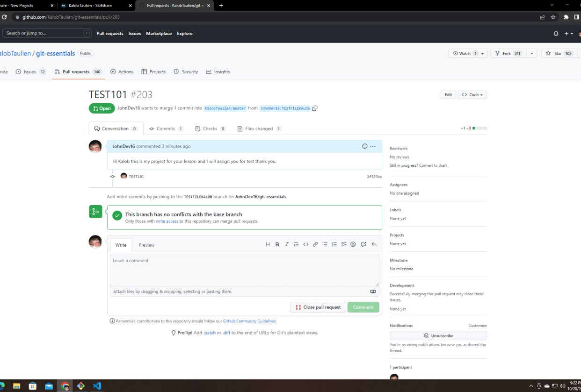Open the GitHub Community Guidelines link
The height and width of the screenshot is (392, 581).
[249, 321]
